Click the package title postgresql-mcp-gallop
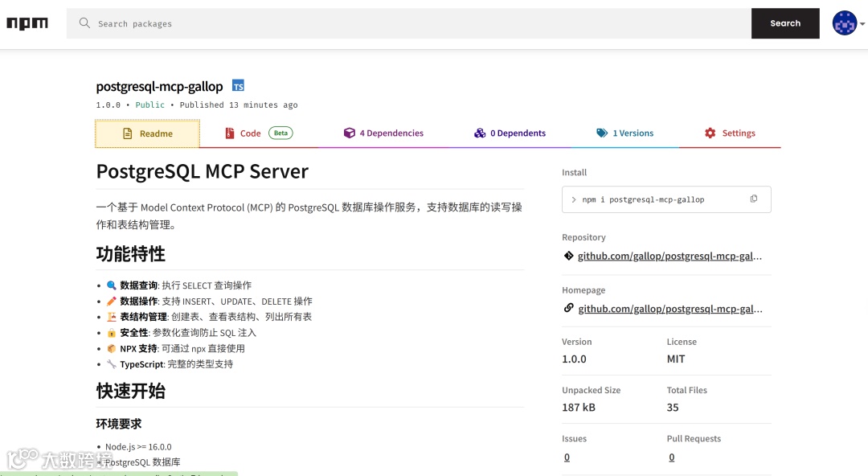The width and height of the screenshot is (868, 476). pyautogui.click(x=159, y=87)
